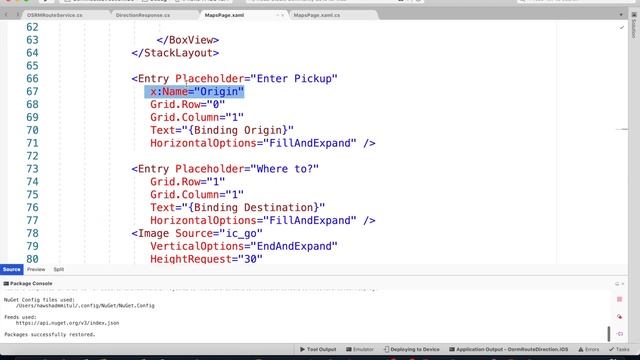Open the Emulator pad
The width and height of the screenshot is (640, 360).
coord(360,349)
